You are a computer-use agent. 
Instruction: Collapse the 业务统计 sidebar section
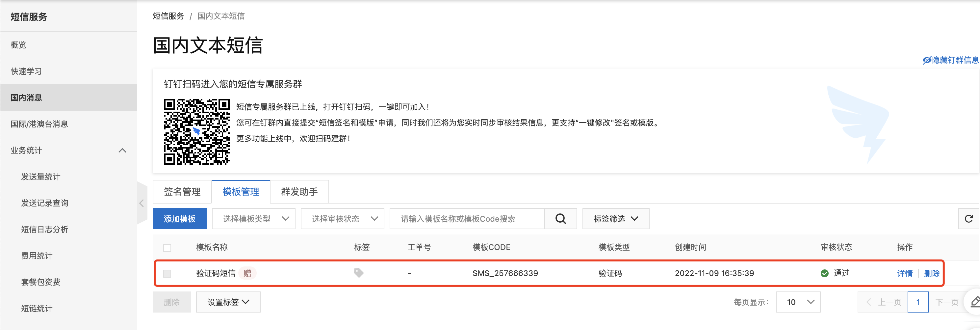pyautogui.click(x=122, y=151)
